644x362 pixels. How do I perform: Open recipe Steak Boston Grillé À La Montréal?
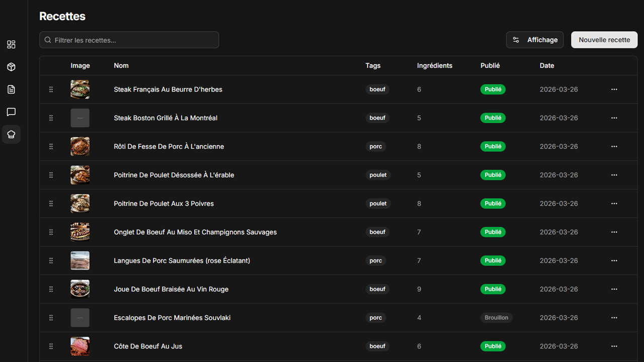pyautogui.click(x=166, y=118)
